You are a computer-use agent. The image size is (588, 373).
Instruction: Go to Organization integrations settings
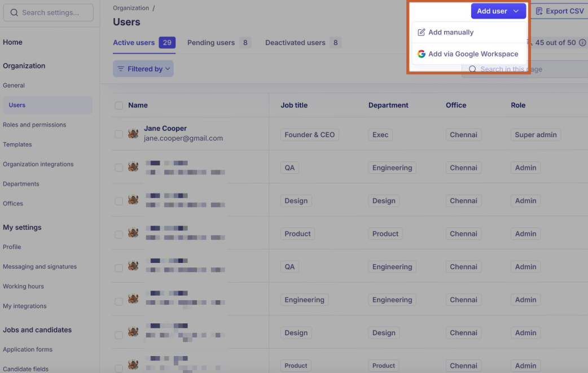click(38, 164)
